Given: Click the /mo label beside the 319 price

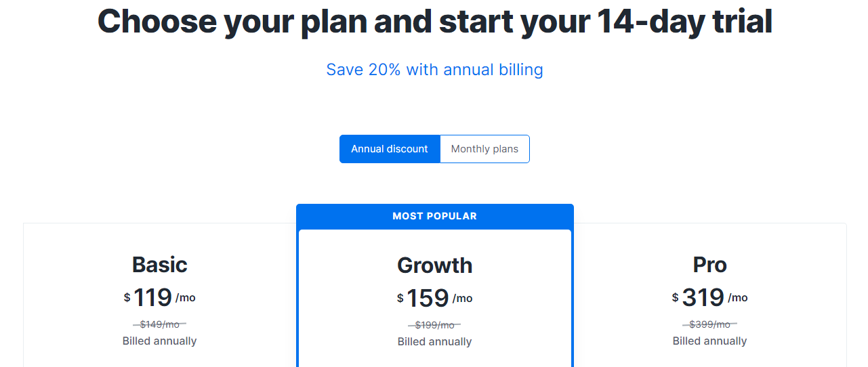Looking at the screenshot, I should (738, 297).
